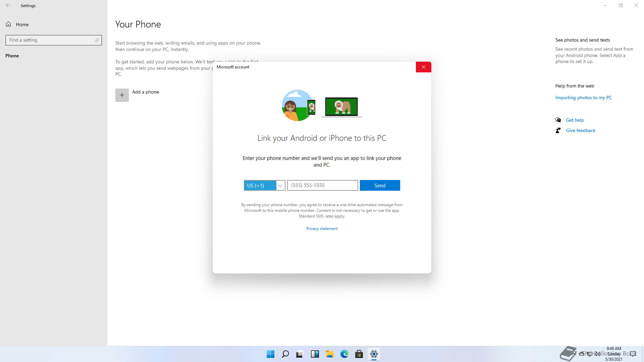Open the Privacy statement link
The image size is (644, 362).
[x=322, y=229]
